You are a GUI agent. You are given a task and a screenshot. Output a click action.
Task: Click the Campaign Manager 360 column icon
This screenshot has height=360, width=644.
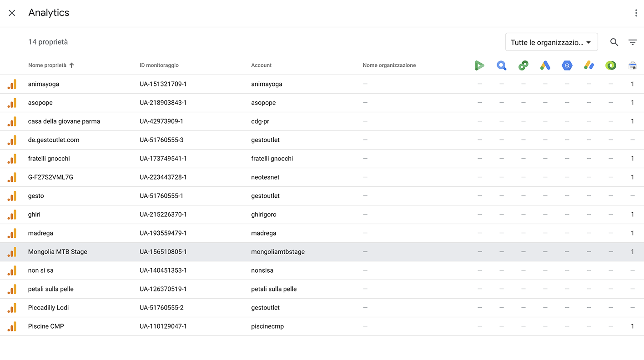(523, 66)
